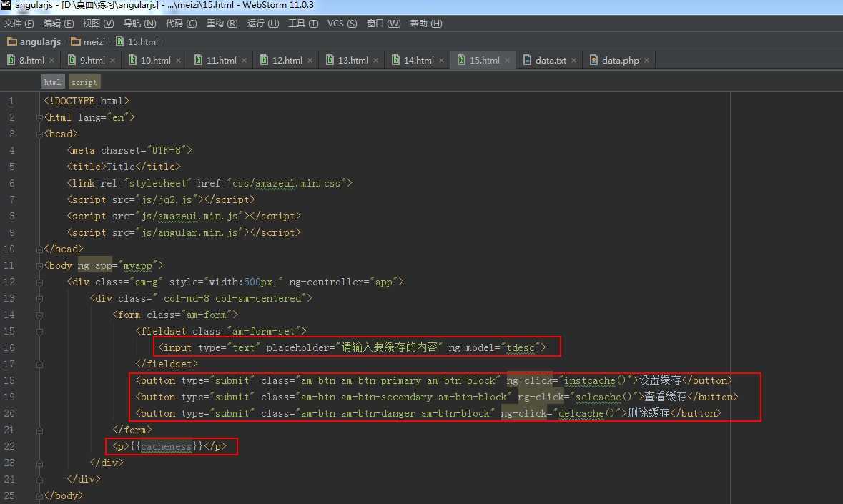Viewport: 843px width, 504px height.
Task: Click the script structure breadcrumb
Action: pos(84,82)
